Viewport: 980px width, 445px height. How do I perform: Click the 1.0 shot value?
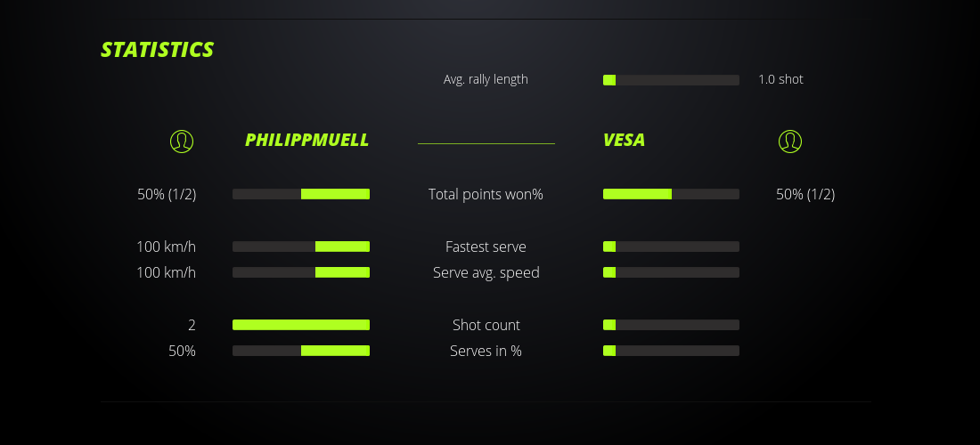tap(780, 79)
